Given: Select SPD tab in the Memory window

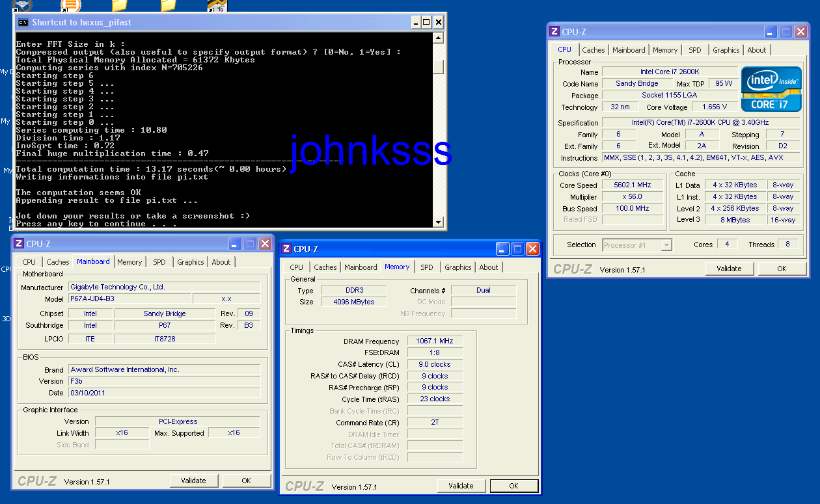Looking at the screenshot, I should click(427, 267).
